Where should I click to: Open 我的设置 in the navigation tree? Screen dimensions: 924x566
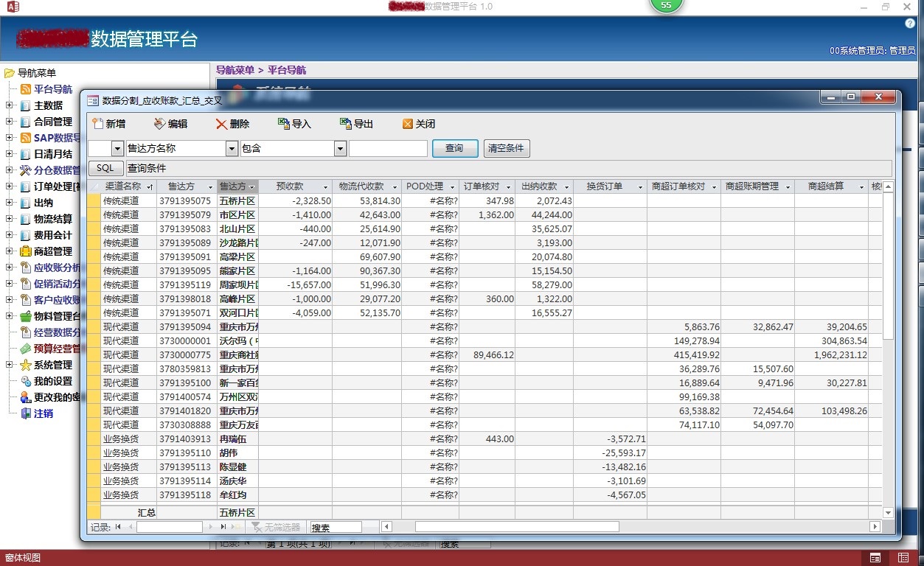(x=53, y=381)
